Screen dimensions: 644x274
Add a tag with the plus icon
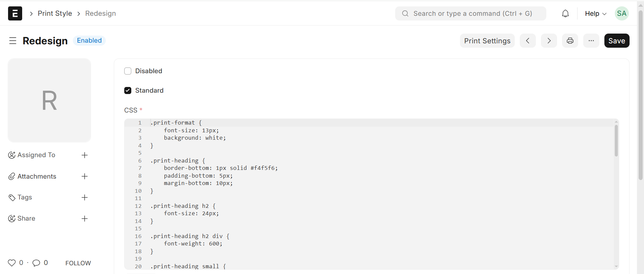tap(85, 197)
